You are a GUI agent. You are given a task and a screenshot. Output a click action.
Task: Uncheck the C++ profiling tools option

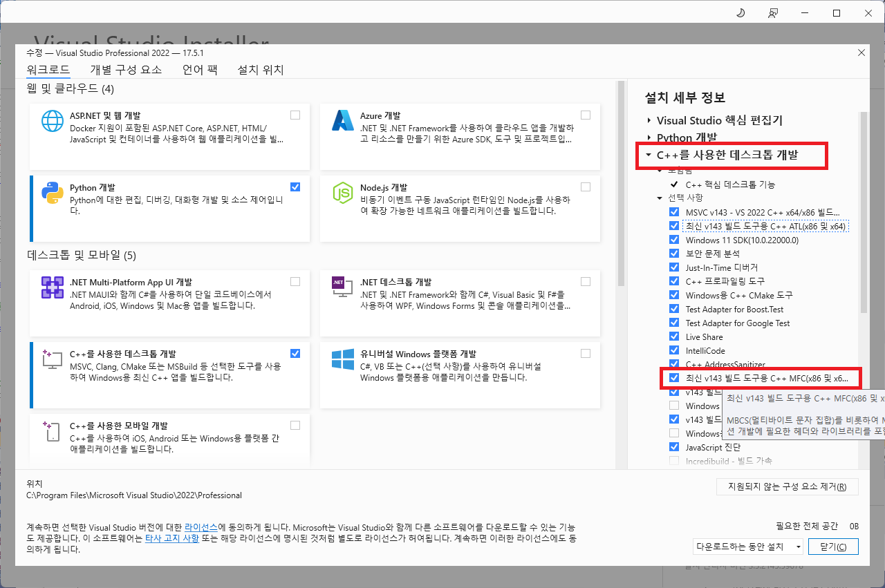tap(674, 281)
